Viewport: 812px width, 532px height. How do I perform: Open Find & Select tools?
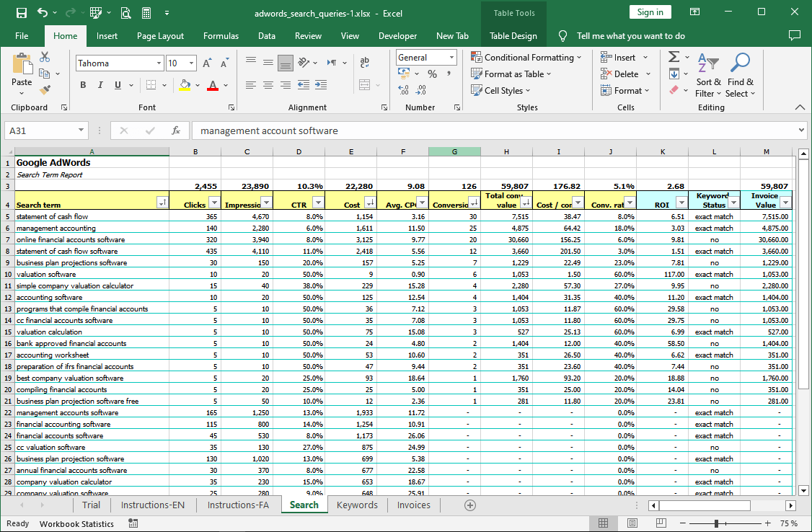click(x=741, y=76)
